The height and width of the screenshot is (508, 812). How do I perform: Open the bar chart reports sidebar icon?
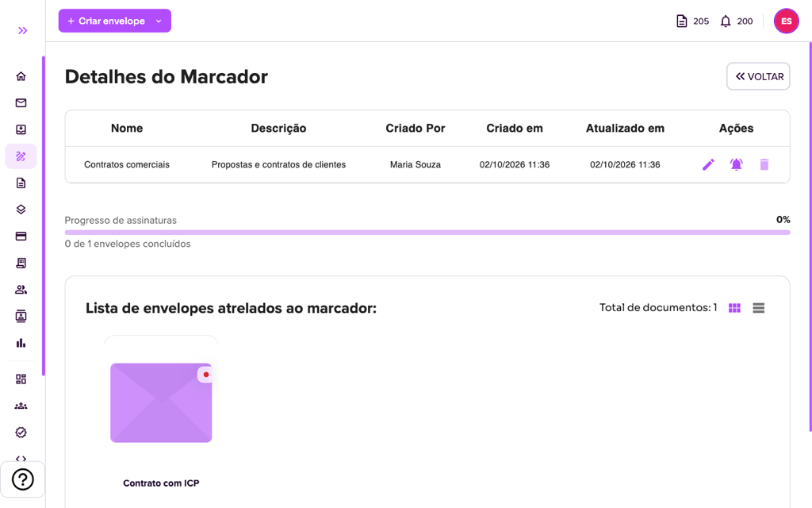(x=21, y=343)
